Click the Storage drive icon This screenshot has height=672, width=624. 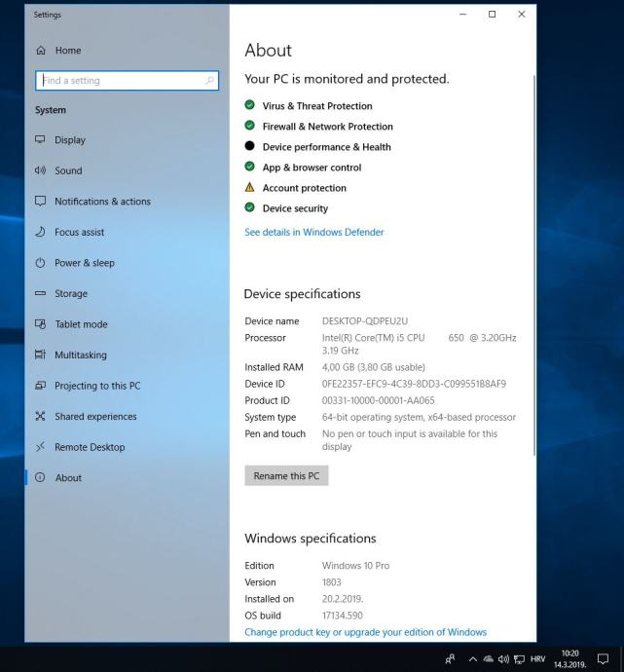coord(40,293)
